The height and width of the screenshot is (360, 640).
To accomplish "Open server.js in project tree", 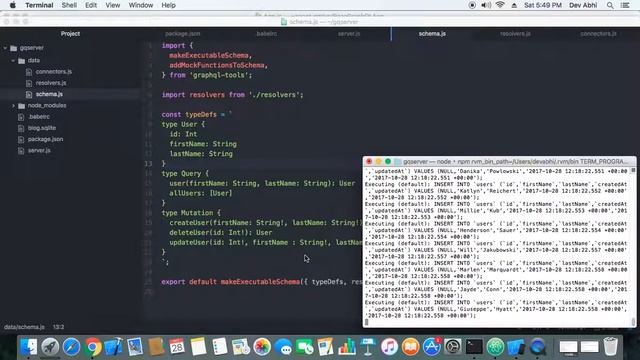I will pyautogui.click(x=39, y=151).
